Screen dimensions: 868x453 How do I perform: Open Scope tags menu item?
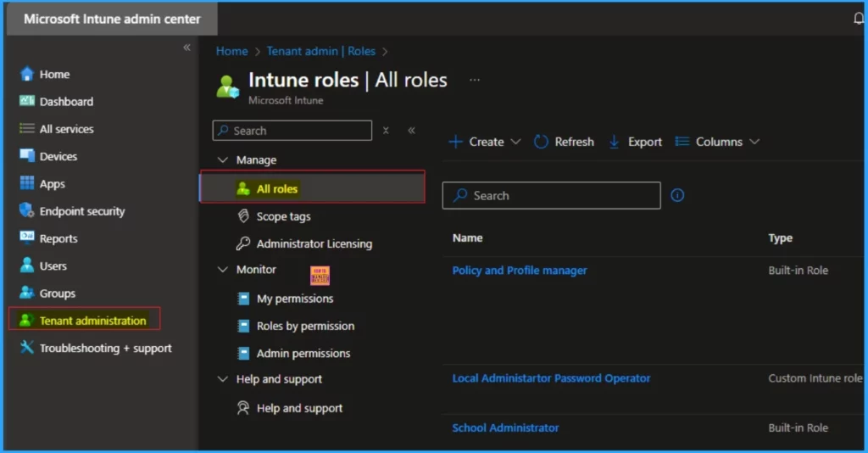pos(283,216)
